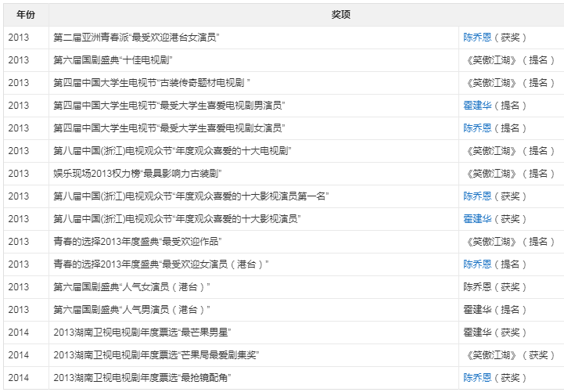Click award text ending with 十大影视演员"

(x=177, y=218)
